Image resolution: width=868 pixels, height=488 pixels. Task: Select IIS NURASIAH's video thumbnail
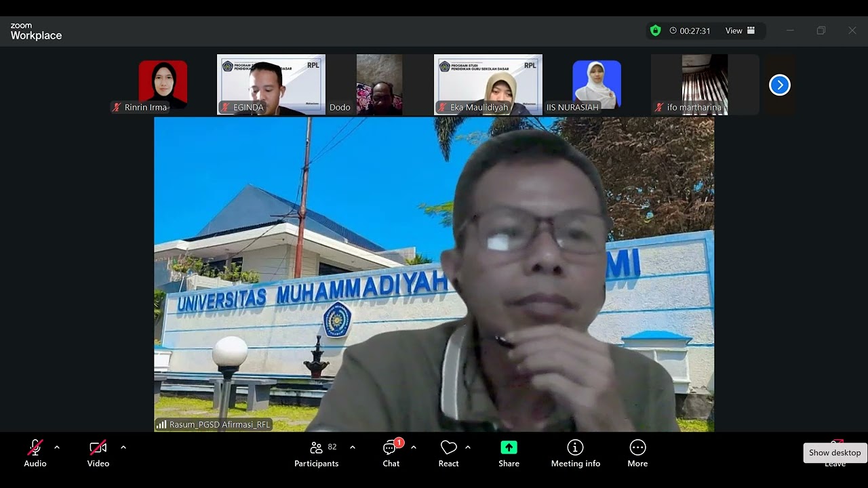tap(597, 85)
